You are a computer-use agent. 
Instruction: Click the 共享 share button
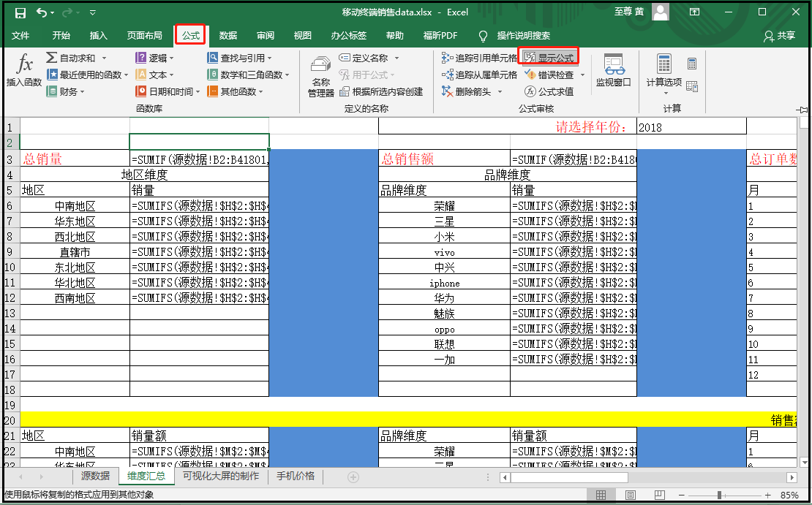pos(779,36)
